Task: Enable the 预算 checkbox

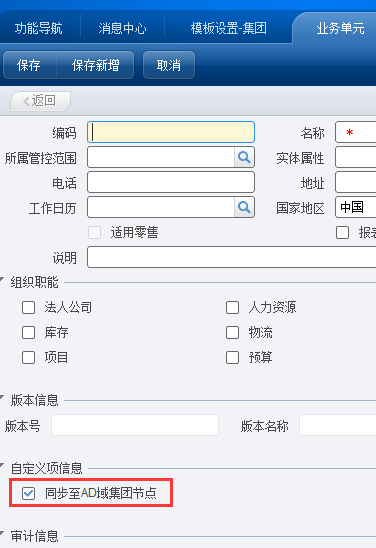Action: (232, 358)
